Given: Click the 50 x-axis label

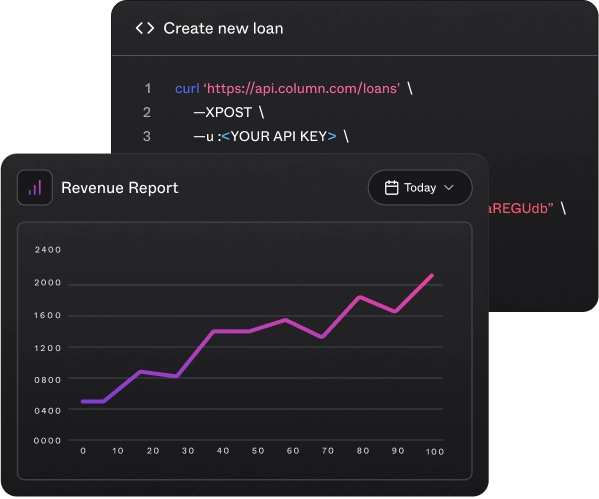Looking at the screenshot, I should point(258,451).
